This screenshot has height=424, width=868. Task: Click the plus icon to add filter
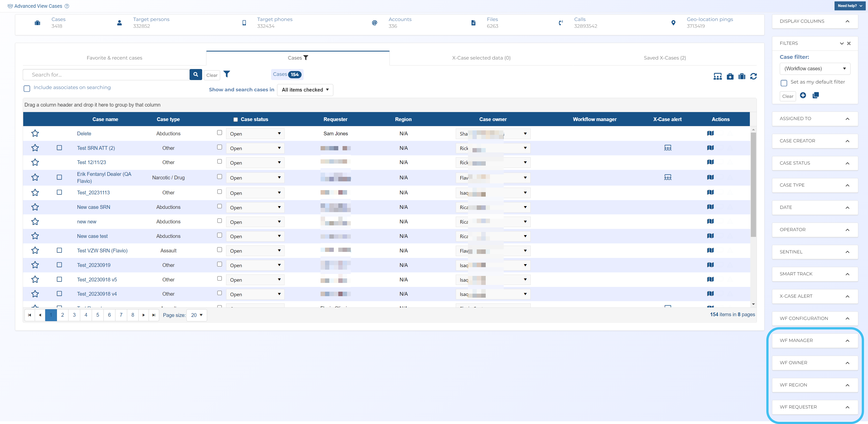(x=803, y=96)
